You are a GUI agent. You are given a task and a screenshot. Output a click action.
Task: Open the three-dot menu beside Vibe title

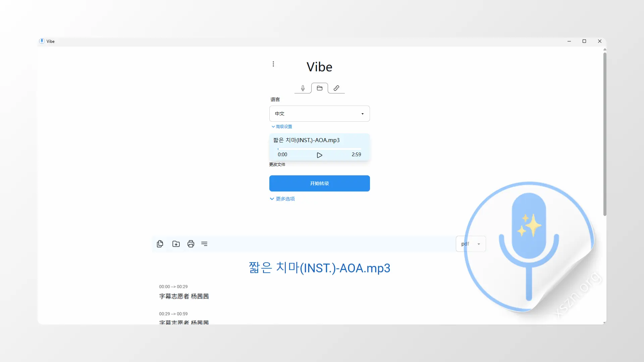273,64
